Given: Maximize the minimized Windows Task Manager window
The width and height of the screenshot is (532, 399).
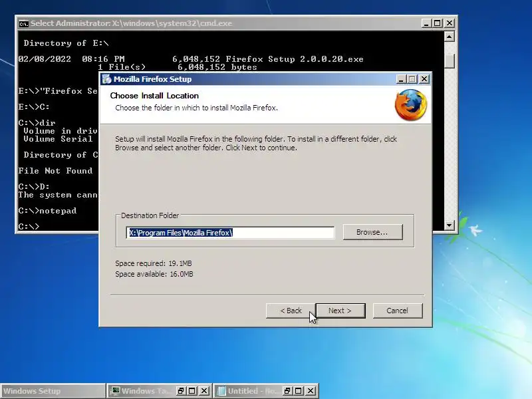Looking at the screenshot, I should pos(192,391).
